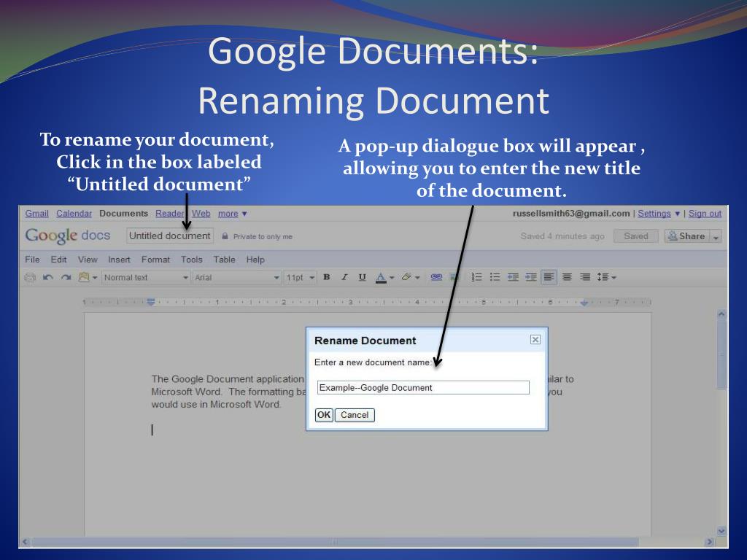The image size is (747, 560).
Task: Open the Tools menu
Action: (192, 260)
